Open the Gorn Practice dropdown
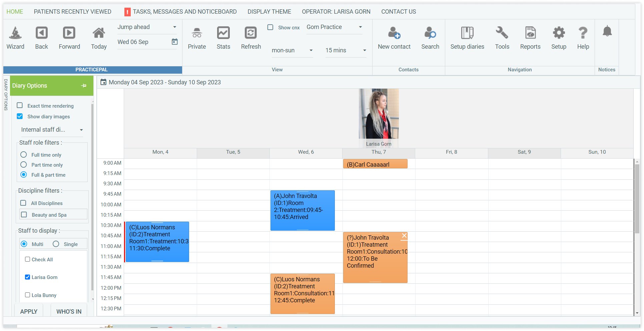Viewport: 644px width, 331px height. 335,27
